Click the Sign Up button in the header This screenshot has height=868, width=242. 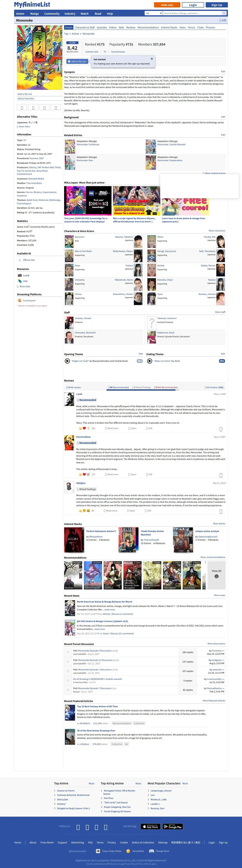tap(217, 5)
